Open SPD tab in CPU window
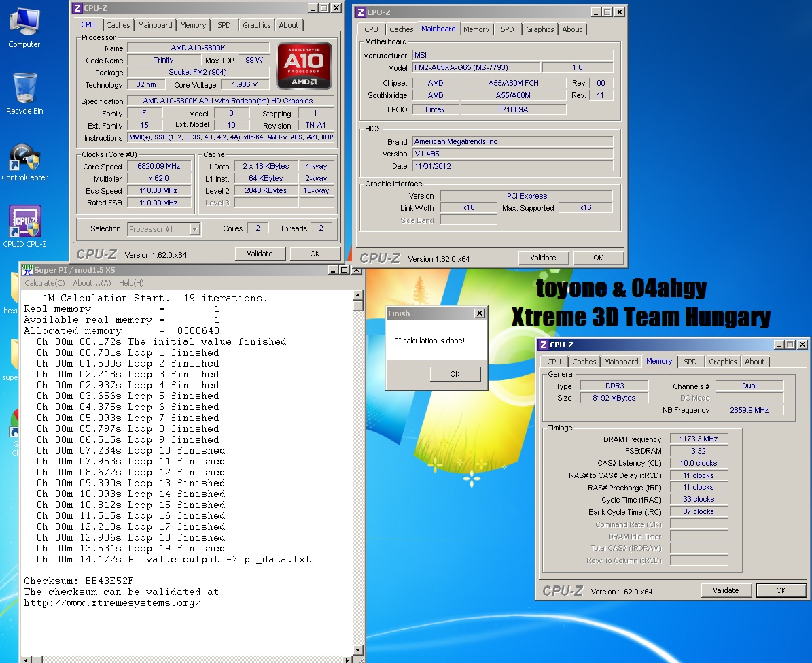This screenshot has height=663, width=812. [x=224, y=25]
